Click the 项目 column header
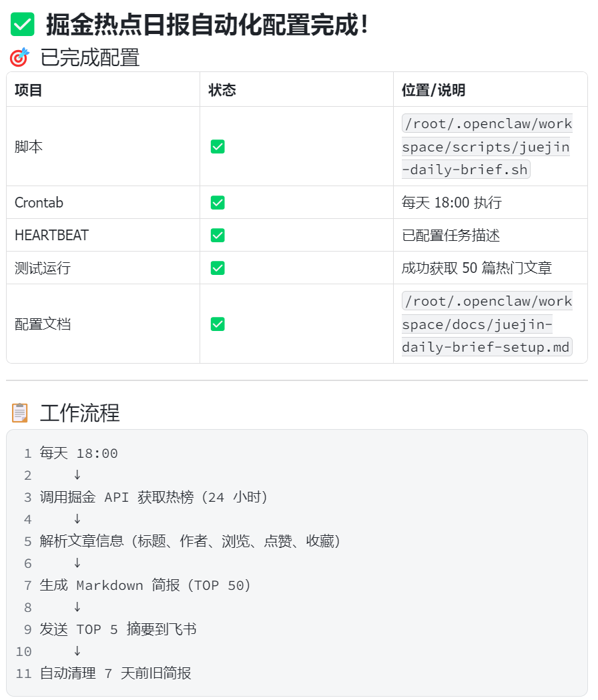This screenshot has width=598, height=700. pyautogui.click(x=28, y=90)
